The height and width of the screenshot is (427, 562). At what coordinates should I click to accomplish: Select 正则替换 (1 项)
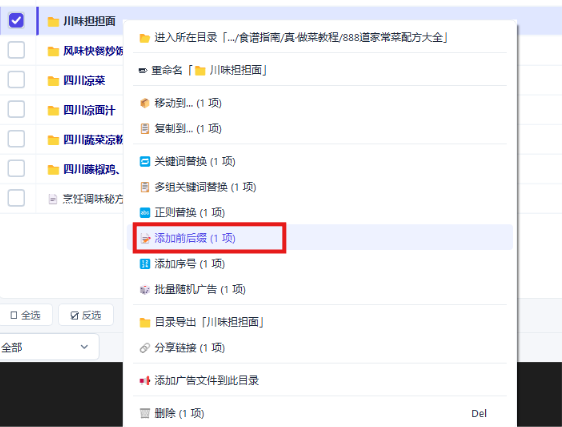320,213
